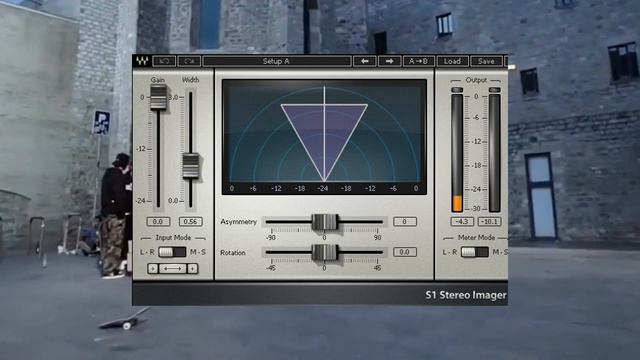Viewport: 640px width, 360px height.
Task: Click the S1 Stereo Imager title
Action: (466, 295)
